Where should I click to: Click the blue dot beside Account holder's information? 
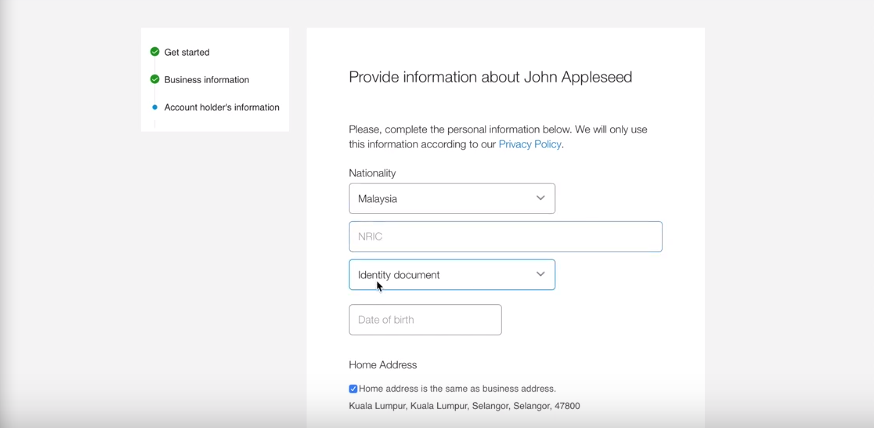pos(155,107)
